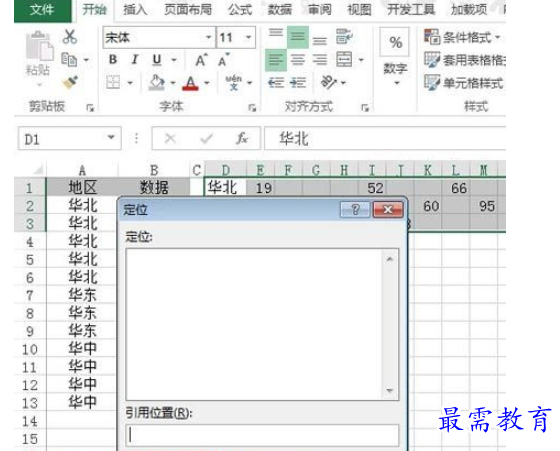Expand the Fill Color dropdown arrow
560x451 pixels.
[x=173, y=83]
